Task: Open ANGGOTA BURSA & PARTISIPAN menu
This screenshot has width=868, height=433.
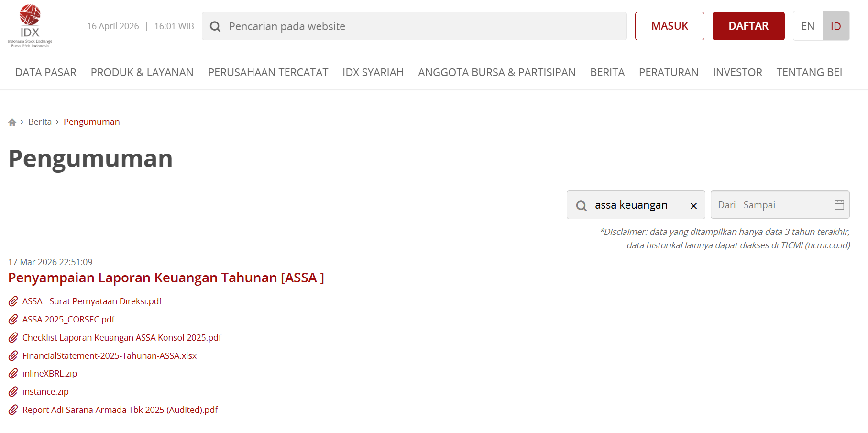Action: 497,72
